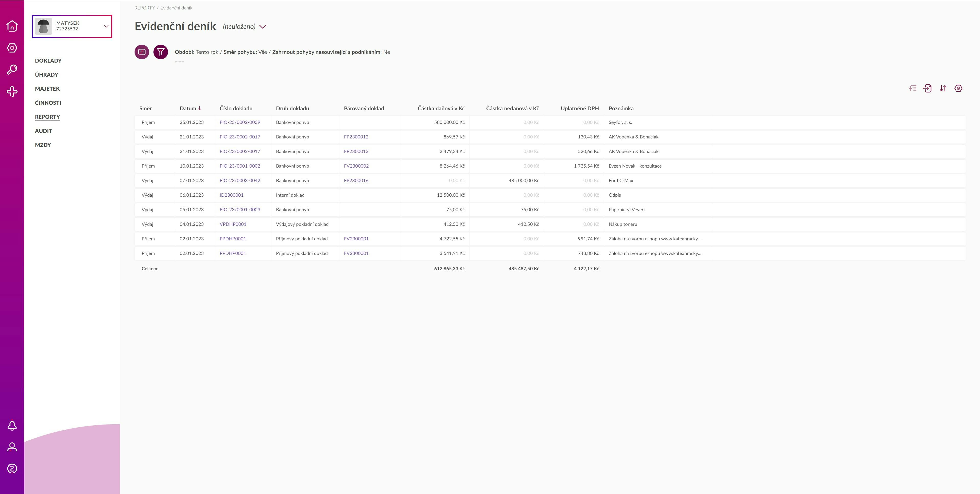Open the MAJETEK menu

point(47,89)
